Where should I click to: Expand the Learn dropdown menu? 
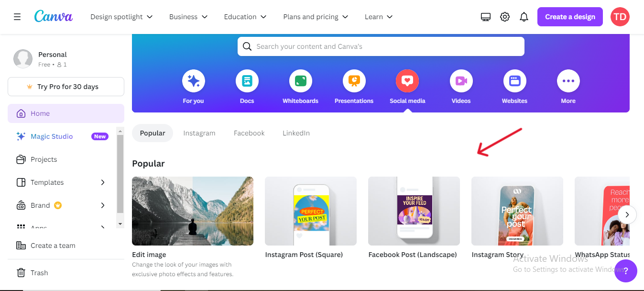pos(379,17)
